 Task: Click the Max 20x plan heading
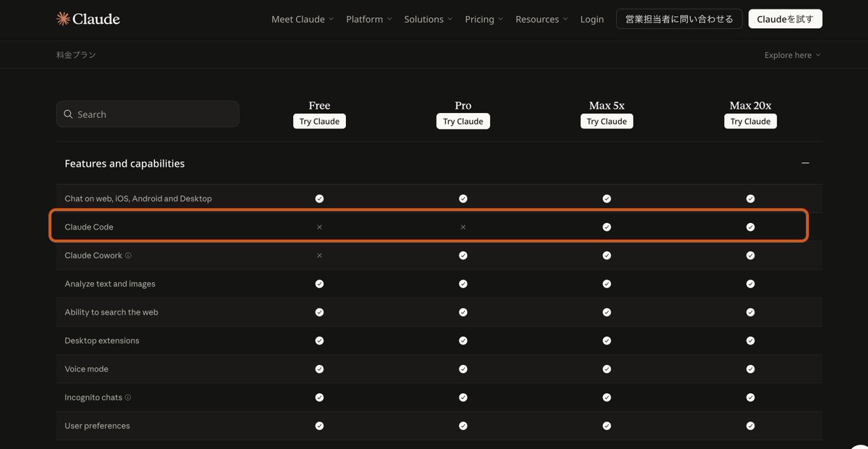click(750, 105)
